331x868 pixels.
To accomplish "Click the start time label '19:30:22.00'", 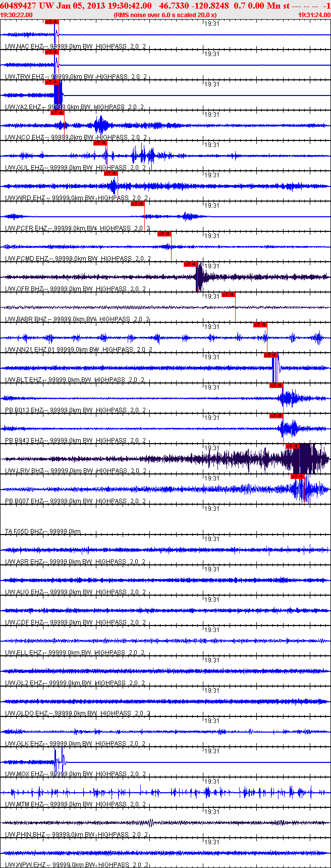I will [17, 15].
